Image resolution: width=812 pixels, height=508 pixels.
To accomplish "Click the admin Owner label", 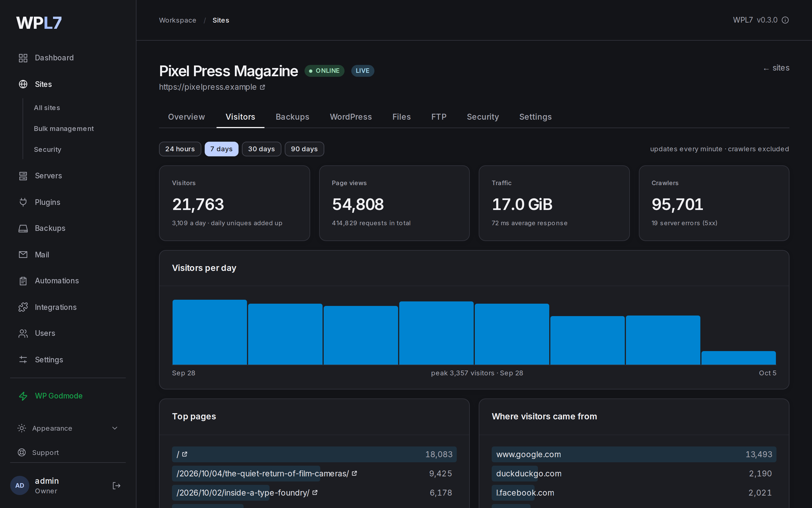I will [47, 485].
